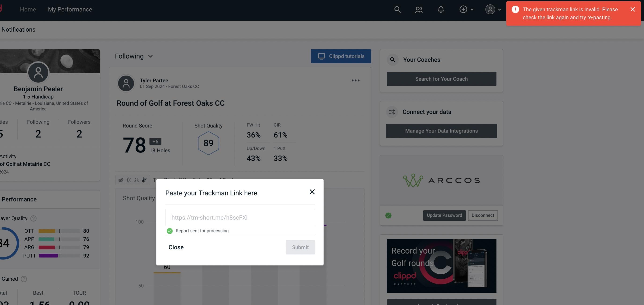Screen dimensions: 644x305
Task: Click the shot quality hexagon icon
Action: pyautogui.click(x=208, y=143)
